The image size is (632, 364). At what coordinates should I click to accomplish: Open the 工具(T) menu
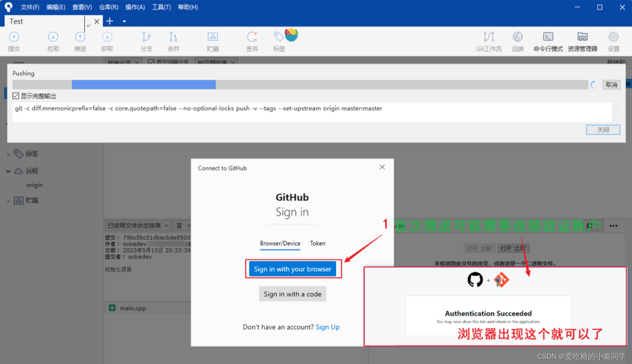click(x=161, y=7)
